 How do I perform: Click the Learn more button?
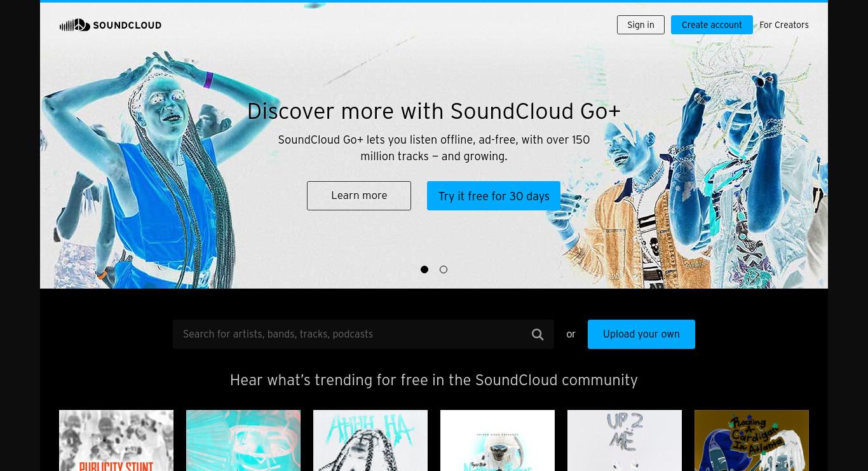[359, 196]
